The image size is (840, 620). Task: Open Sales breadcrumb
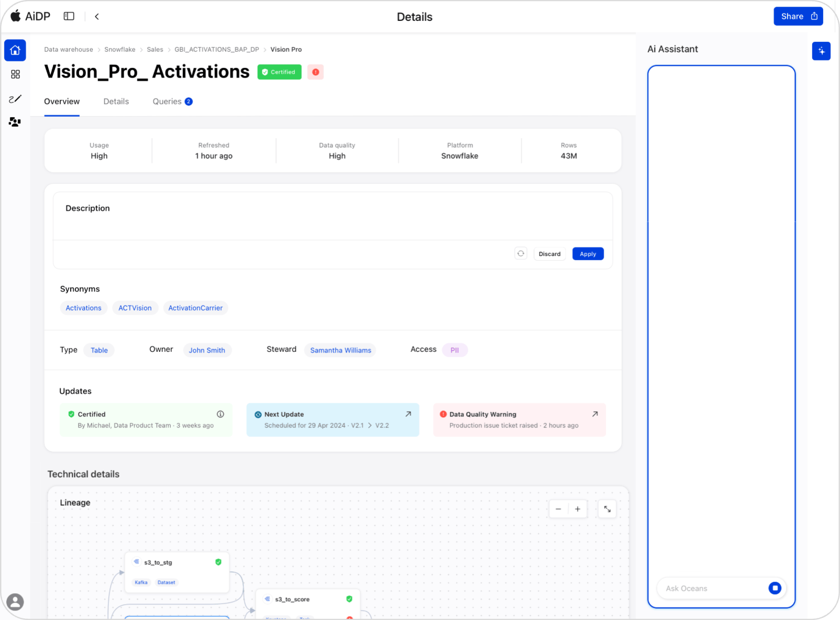coord(155,49)
